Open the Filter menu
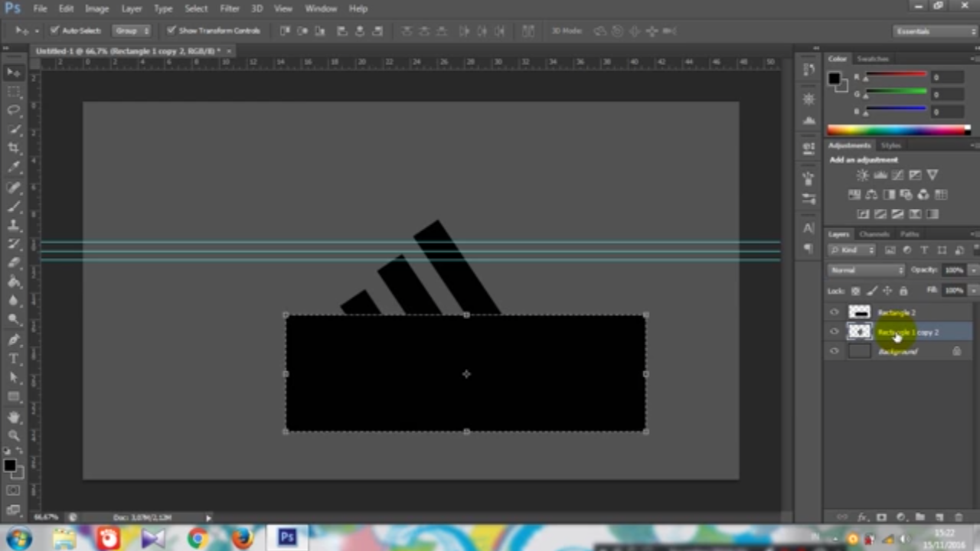The image size is (980, 551). pos(230,8)
